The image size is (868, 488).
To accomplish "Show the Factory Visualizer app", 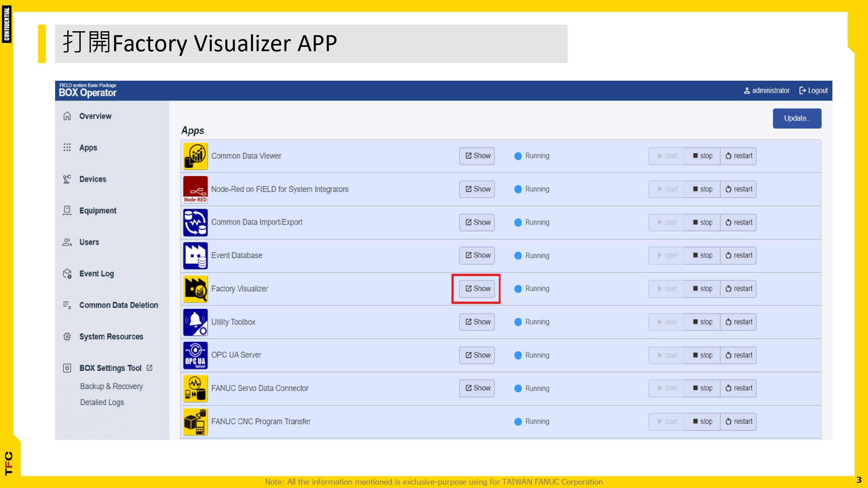I will (x=477, y=289).
